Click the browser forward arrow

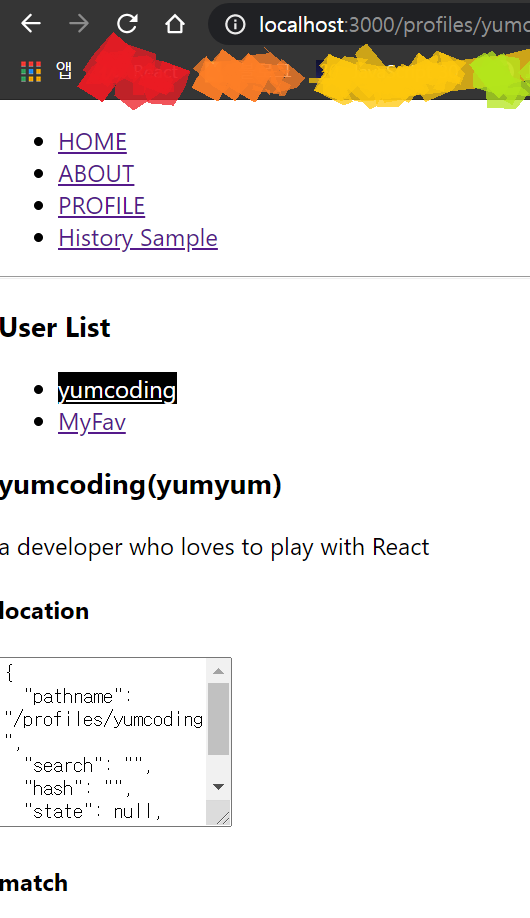pyautogui.click(x=78, y=23)
